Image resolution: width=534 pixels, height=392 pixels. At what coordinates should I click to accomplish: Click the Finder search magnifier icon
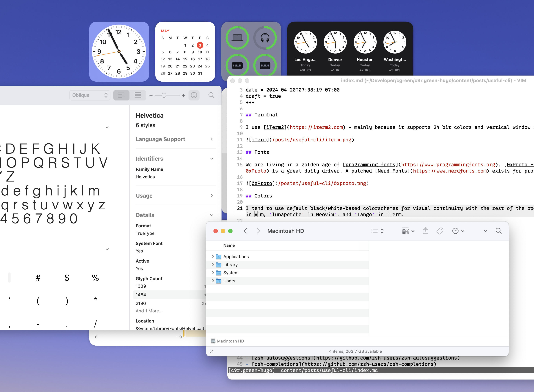coord(498,231)
